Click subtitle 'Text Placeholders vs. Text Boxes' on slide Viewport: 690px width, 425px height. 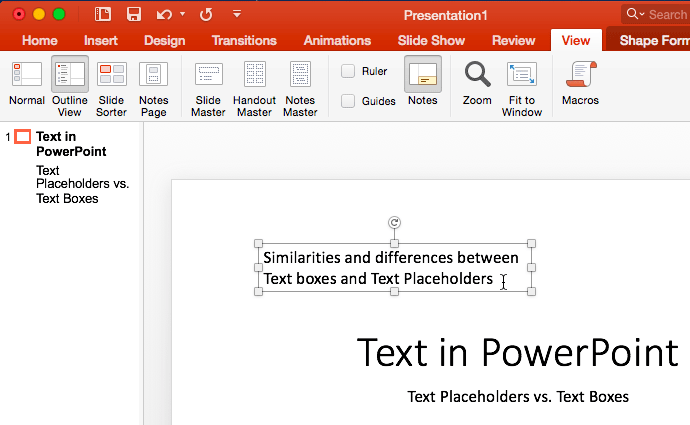[x=518, y=397]
